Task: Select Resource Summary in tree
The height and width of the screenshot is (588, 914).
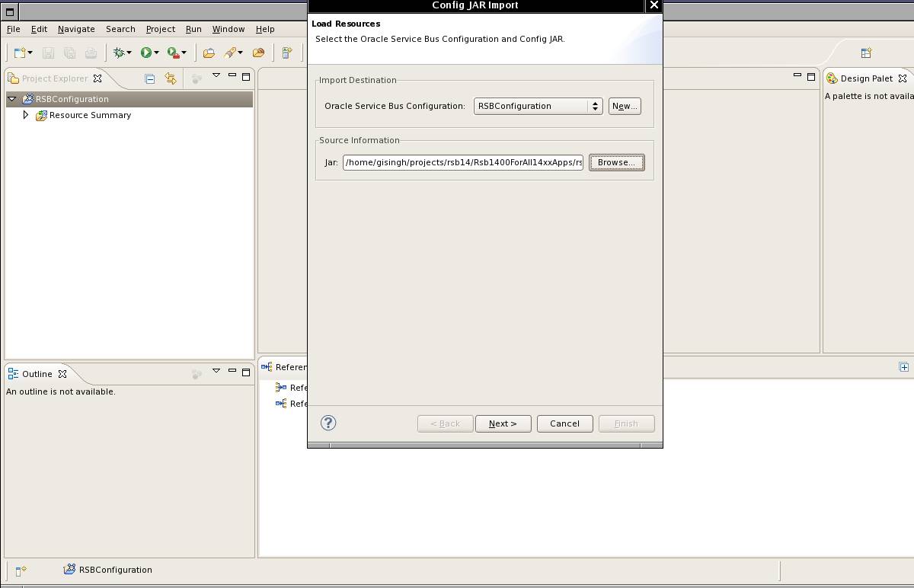Action: point(90,115)
